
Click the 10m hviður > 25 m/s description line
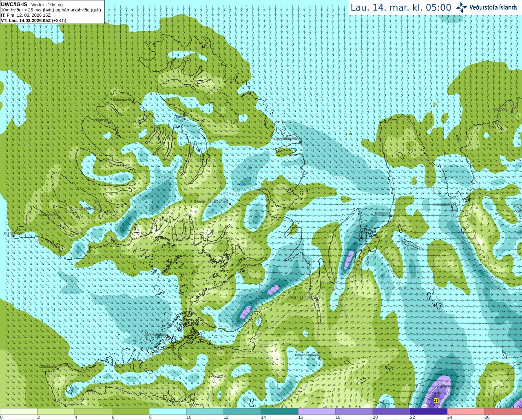pyautogui.click(x=51, y=10)
